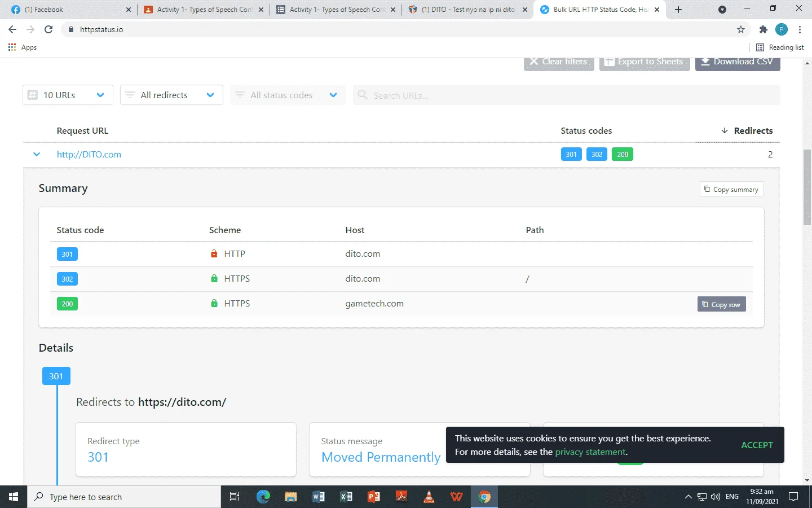Click the green lock icon for dito.com HTTPS

pos(214,278)
